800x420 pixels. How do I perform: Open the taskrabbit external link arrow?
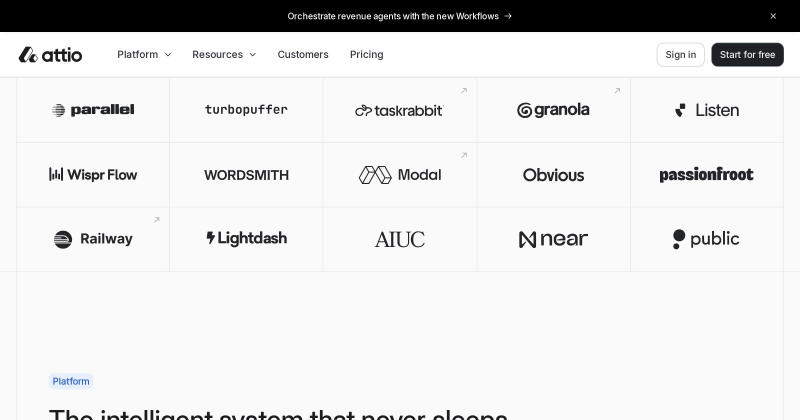[464, 91]
